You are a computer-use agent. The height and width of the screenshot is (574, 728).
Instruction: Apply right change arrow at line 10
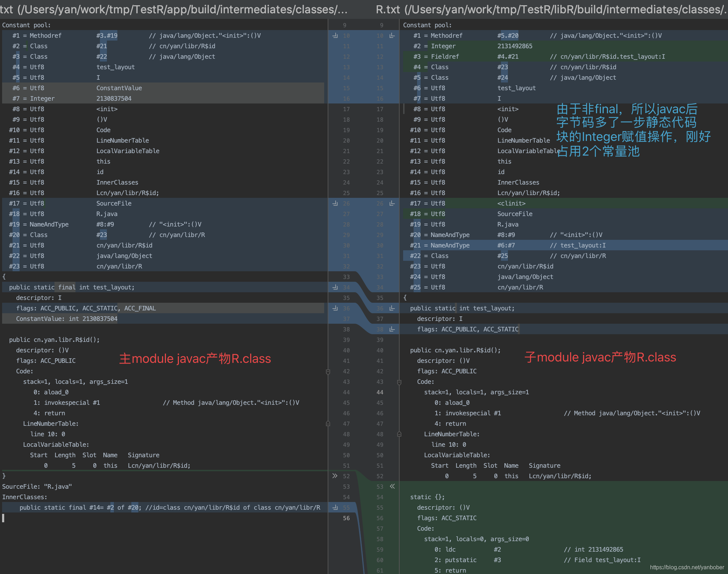(392, 36)
